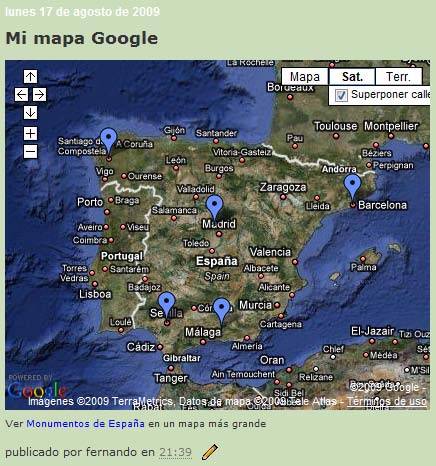
Task: Pan the map up with arrow button
Action: tap(30, 77)
